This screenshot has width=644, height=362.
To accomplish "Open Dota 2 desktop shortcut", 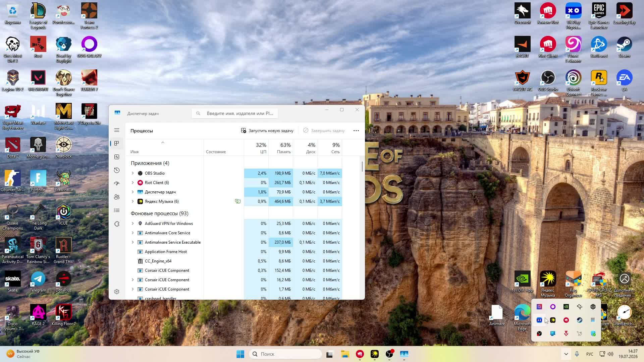I will (13, 148).
